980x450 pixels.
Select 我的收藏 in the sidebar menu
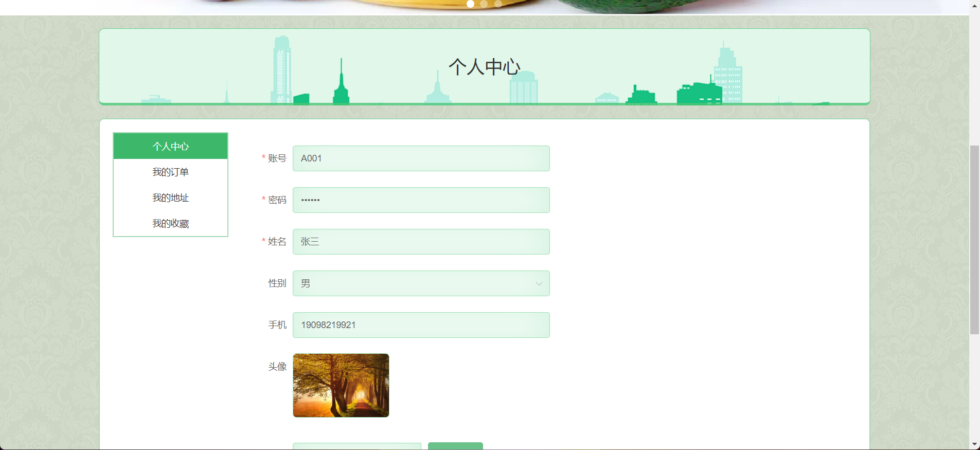[x=170, y=223]
